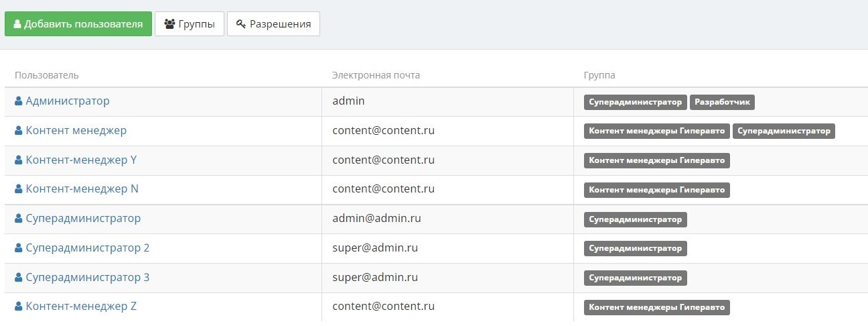The width and height of the screenshot is (868, 326).
Task: Click Контент менеджеры Гиперавто badge for Контент-менеджер Y
Action: 656,160
